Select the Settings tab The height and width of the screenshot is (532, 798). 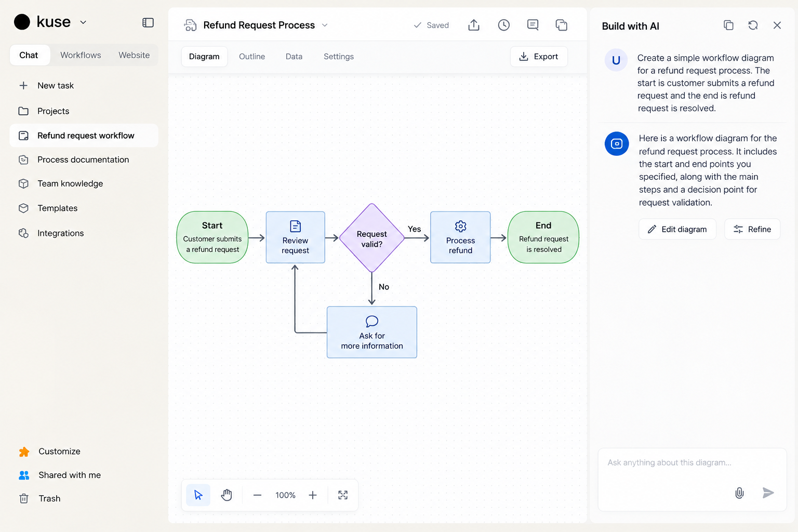(339, 57)
